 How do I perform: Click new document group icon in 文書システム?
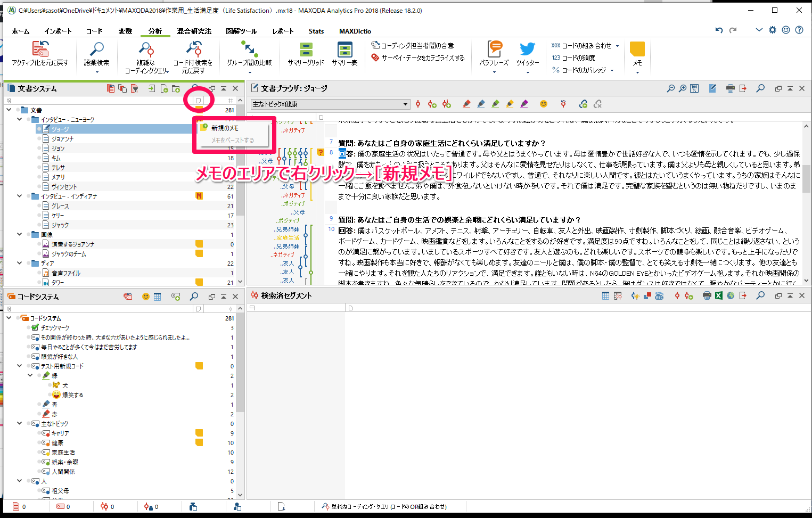pyautogui.click(x=176, y=88)
